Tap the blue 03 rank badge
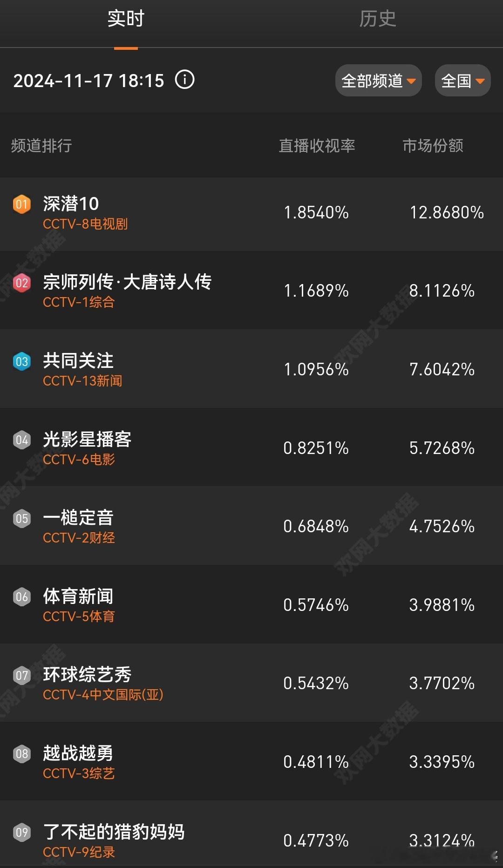 [x=22, y=362]
